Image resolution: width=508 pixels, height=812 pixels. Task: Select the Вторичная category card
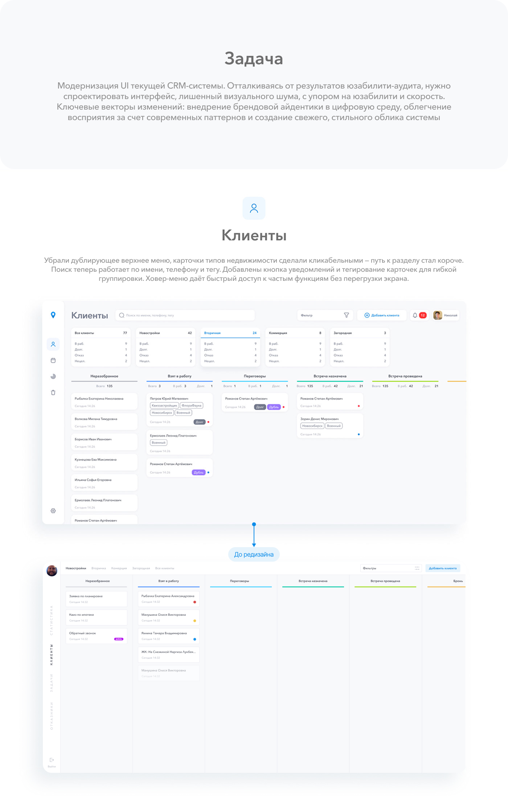click(230, 347)
